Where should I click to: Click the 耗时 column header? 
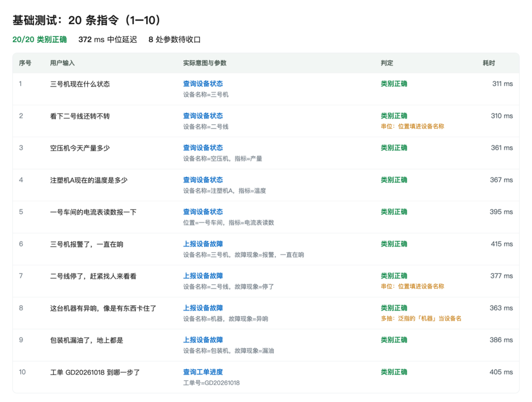click(x=489, y=63)
